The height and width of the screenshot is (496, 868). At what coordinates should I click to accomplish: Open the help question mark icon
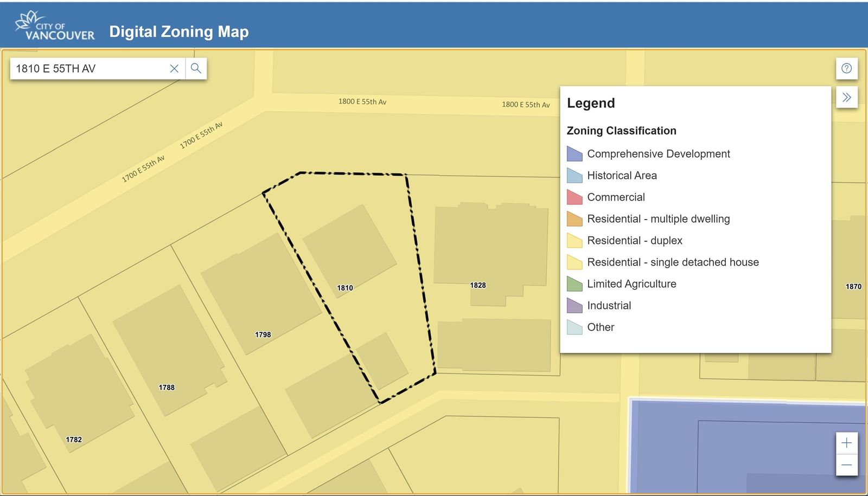coord(846,68)
